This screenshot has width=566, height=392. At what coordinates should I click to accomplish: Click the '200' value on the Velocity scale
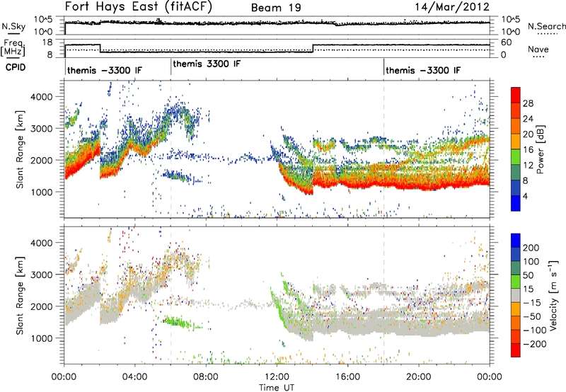click(531, 248)
